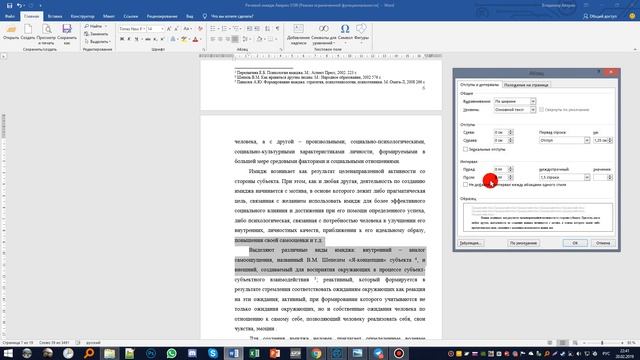Switch to the Insert (Вставка) tab
The image size is (640, 360).
(x=55, y=16)
